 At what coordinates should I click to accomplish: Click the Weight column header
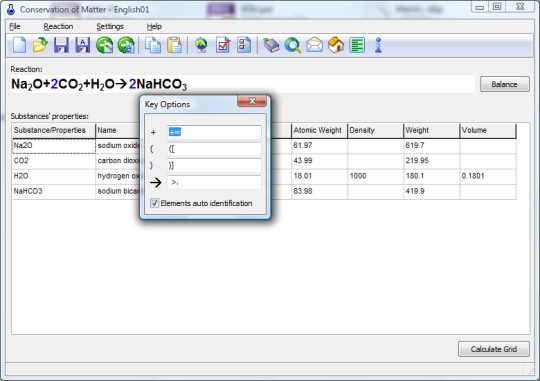click(x=432, y=131)
